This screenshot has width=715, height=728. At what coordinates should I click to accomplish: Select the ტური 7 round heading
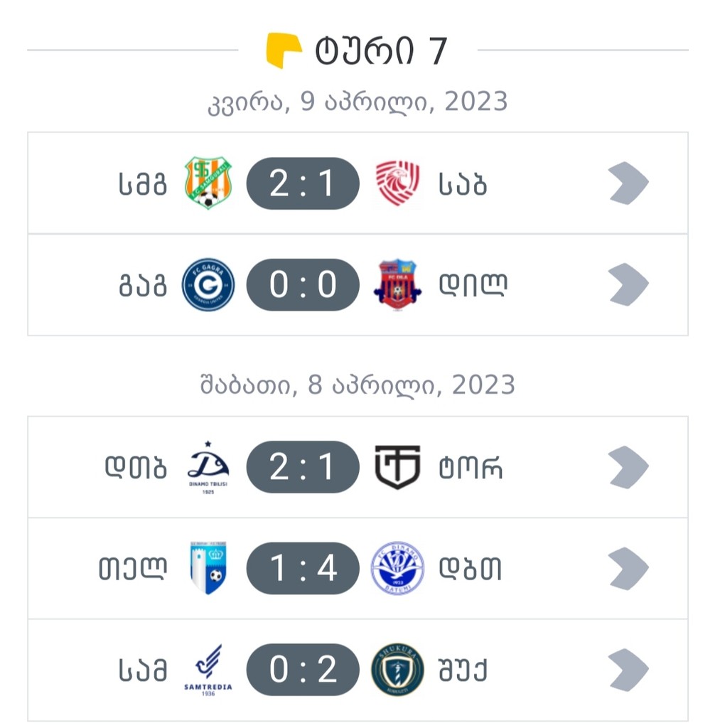pyautogui.click(x=381, y=51)
